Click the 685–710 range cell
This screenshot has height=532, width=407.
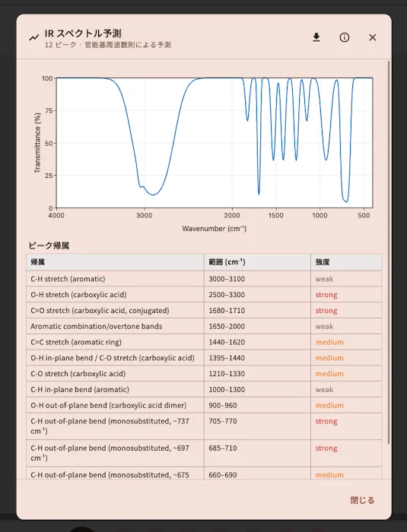[x=257, y=453]
